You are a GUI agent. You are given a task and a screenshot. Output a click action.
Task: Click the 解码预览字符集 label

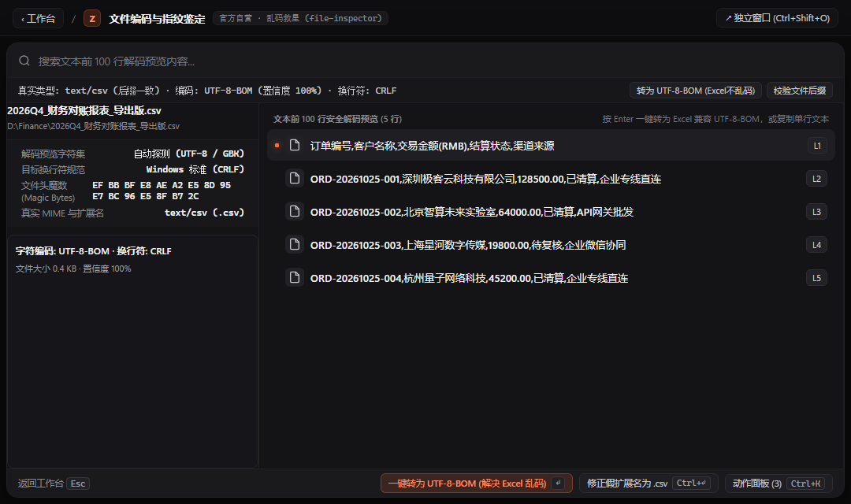tap(54, 154)
